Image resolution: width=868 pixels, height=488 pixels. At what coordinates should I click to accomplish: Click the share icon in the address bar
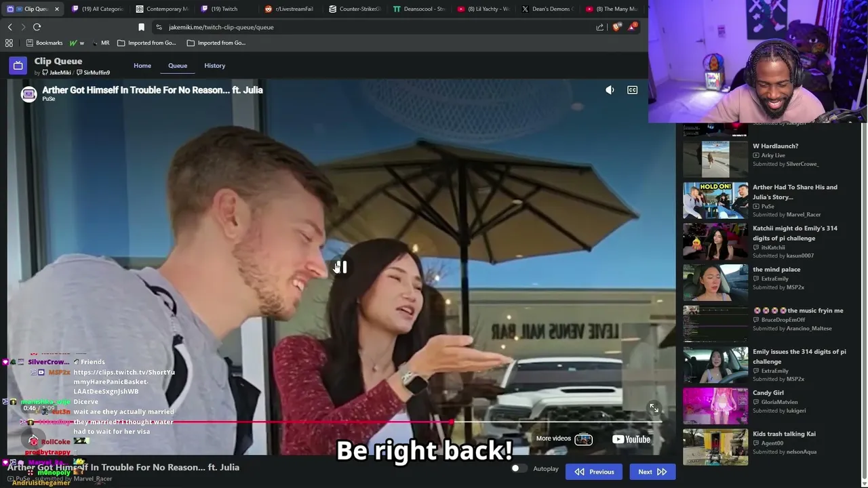[600, 27]
